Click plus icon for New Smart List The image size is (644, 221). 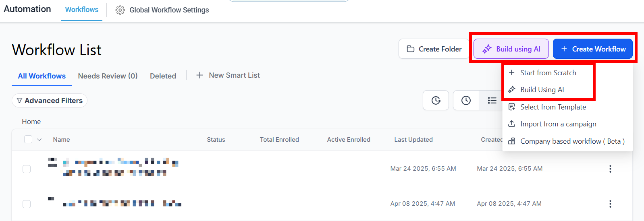pos(199,75)
